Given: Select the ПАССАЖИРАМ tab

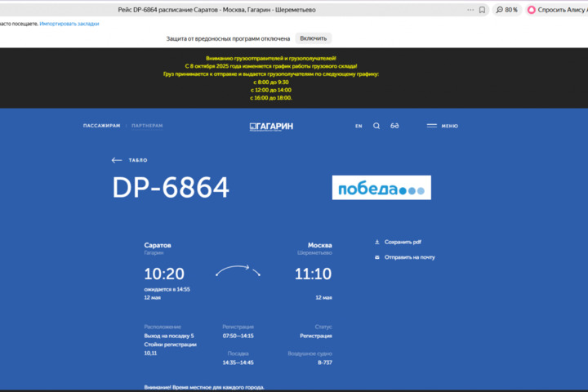Looking at the screenshot, I should click(101, 126).
